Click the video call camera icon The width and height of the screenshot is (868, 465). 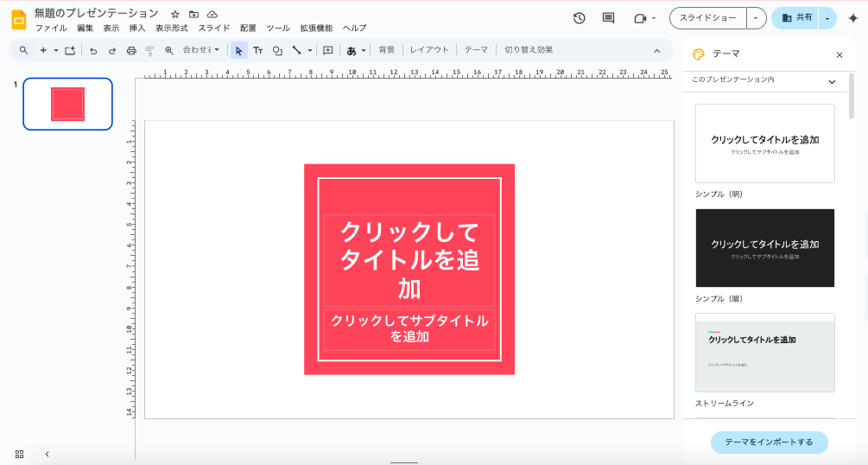(640, 18)
